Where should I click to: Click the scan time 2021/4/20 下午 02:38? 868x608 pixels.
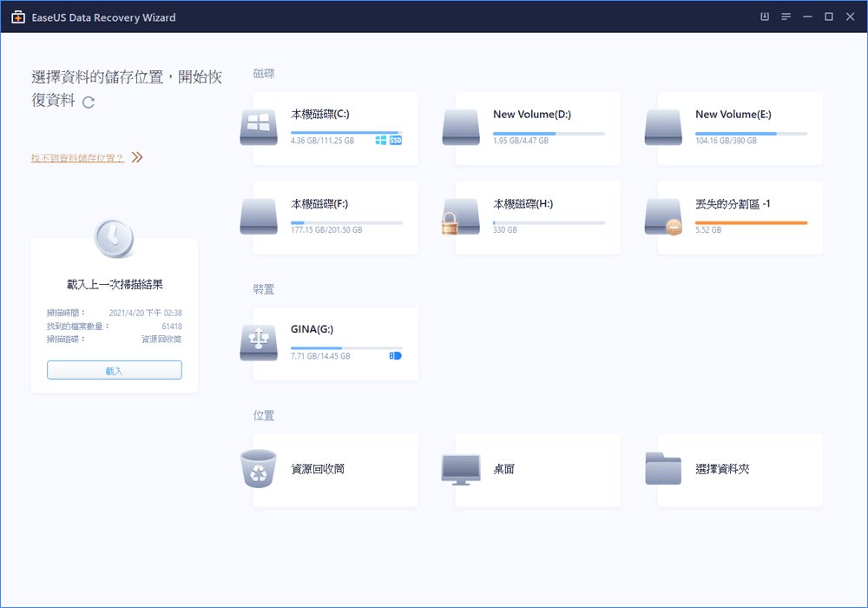146,313
